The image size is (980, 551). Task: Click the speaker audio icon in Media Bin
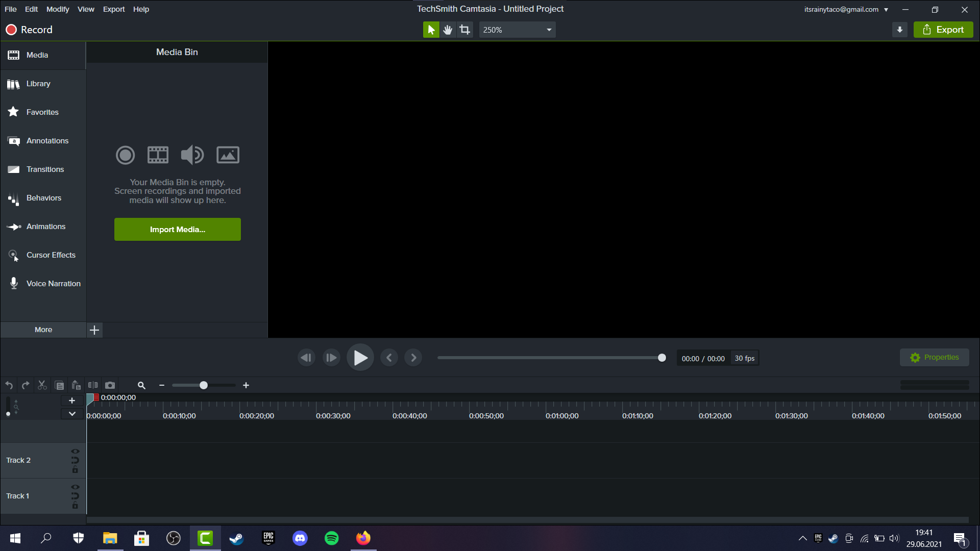192,155
